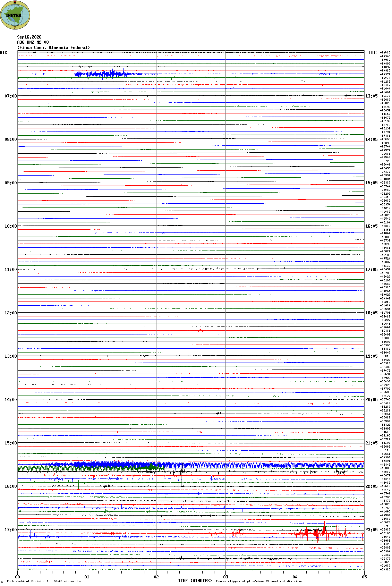392x586 pixels.
Task: Click the UTC timezone header
Action: coord(373,53)
